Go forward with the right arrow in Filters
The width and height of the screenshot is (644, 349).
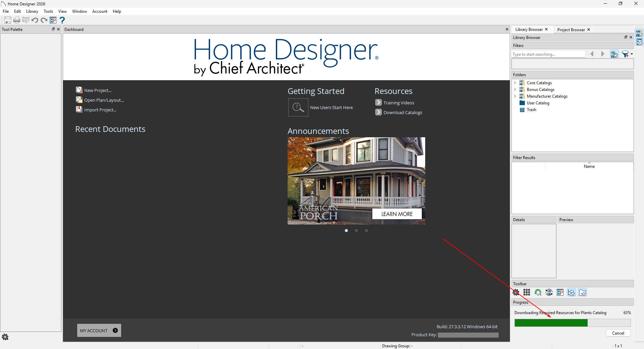(603, 54)
